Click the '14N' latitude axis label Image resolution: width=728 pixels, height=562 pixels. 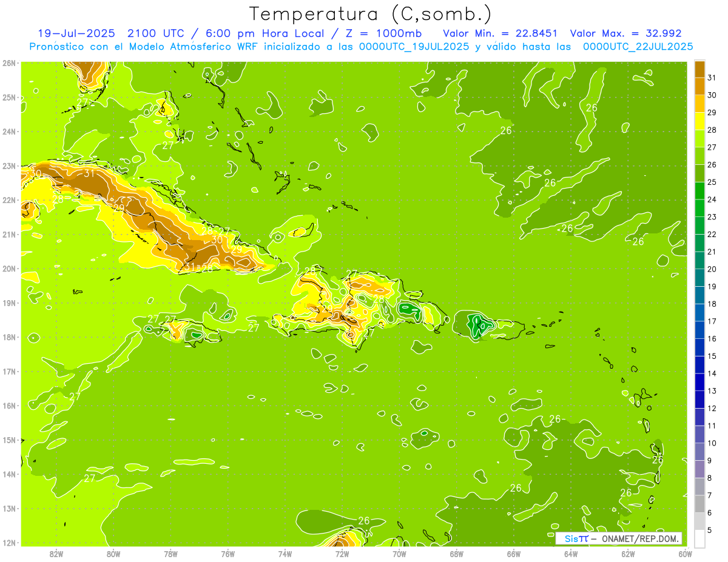tap(8, 474)
